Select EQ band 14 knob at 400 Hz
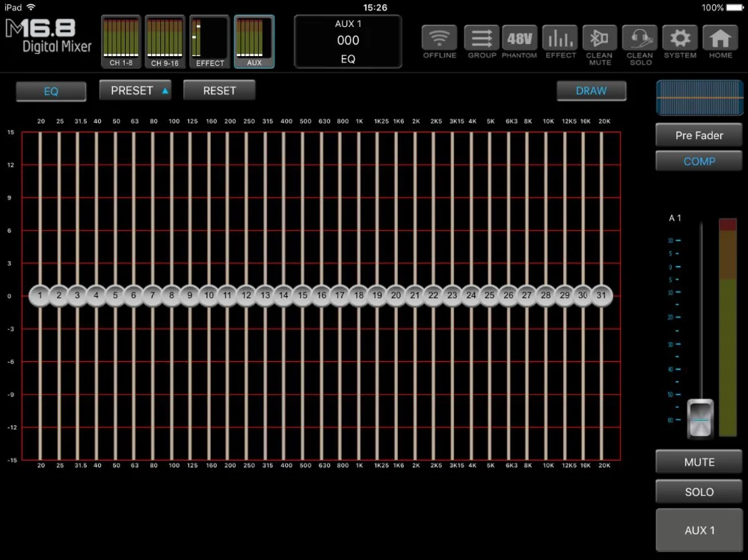Screen dimensions: 748x560 [283, 295]
